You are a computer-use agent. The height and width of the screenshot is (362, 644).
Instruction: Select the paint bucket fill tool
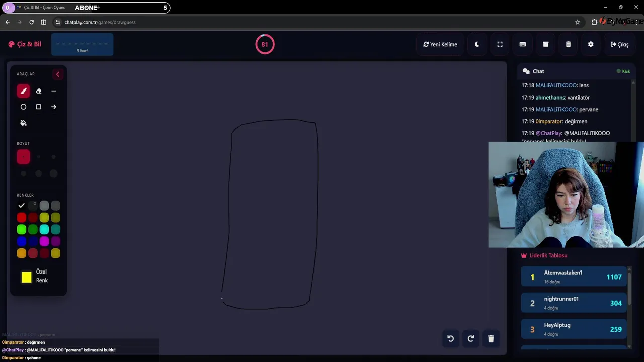pyautogui.click(x=23, y=123)
